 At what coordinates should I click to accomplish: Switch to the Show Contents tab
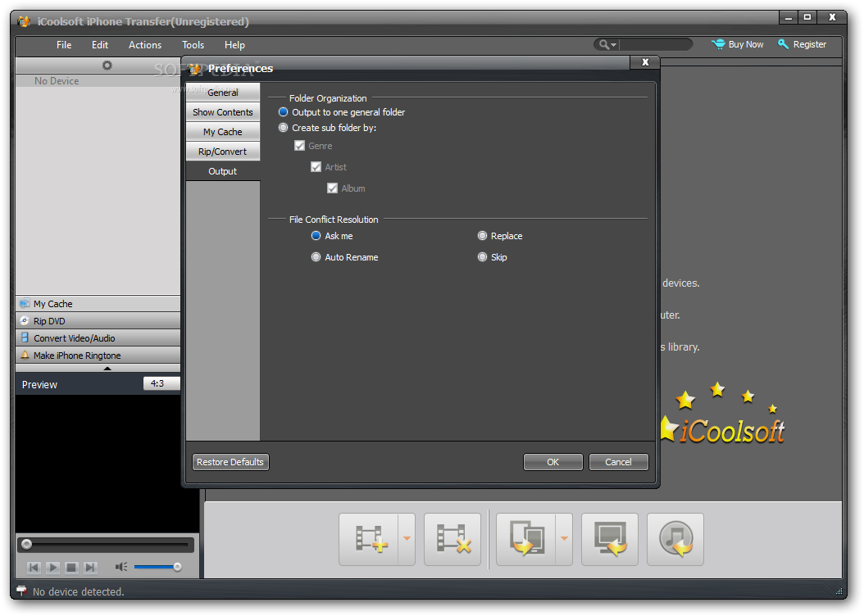click(223, 112)
